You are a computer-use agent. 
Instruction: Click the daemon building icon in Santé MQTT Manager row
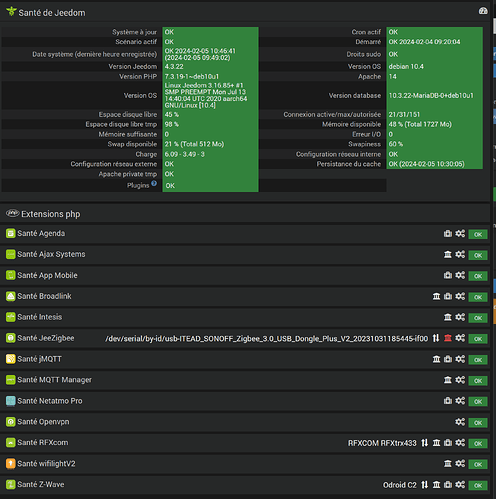(x=448, y=380)
